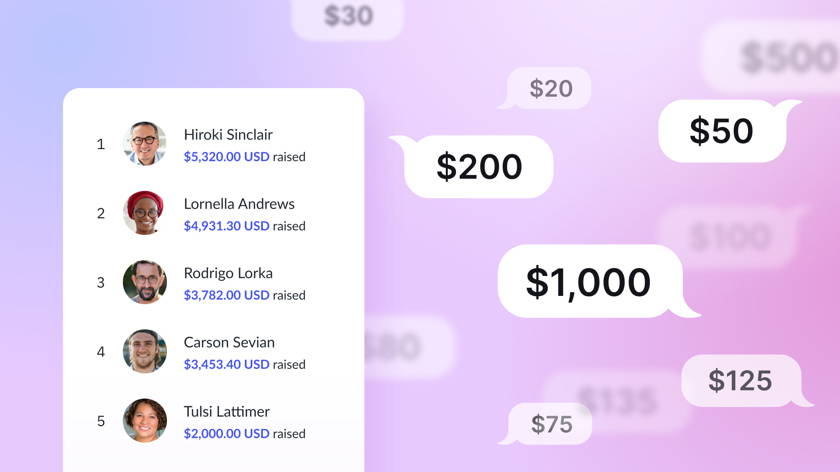Viewport: 840px width, 472px height.
Task: Click the $125 donation bubble
Action: tap(741, 380)
